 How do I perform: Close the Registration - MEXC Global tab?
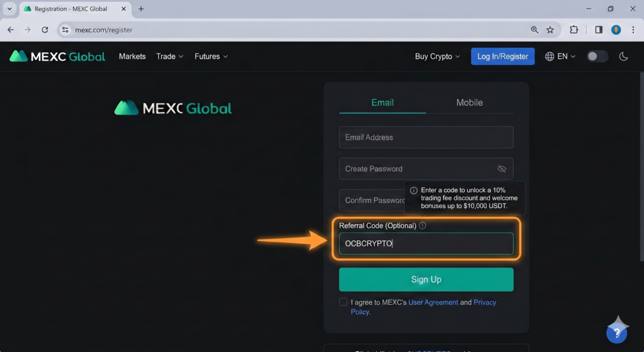tap(124, 9)
